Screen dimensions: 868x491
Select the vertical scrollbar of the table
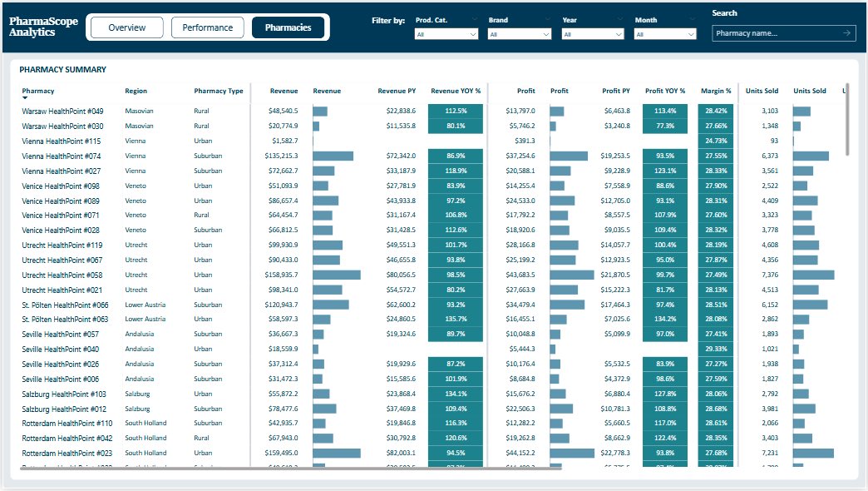pyautogui.click(x=847, y=119)
